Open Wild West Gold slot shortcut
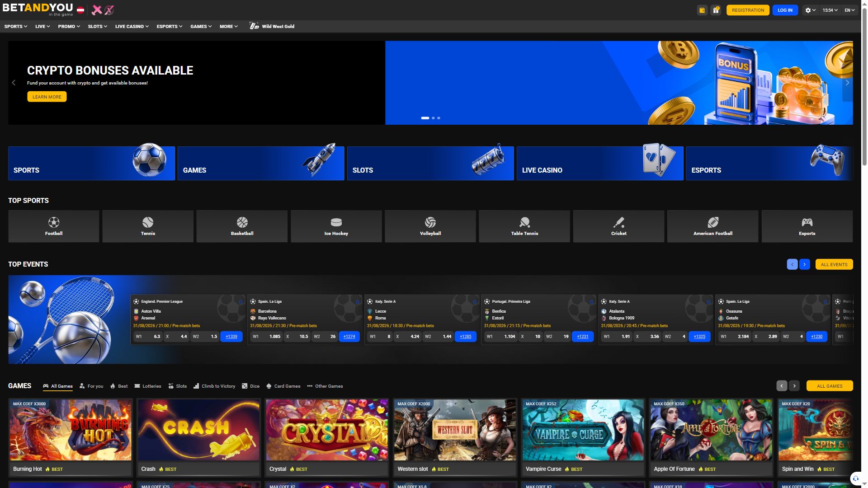The width and height of the screenshot is (868, 488). pyautogui.click(x=272, y=26)
